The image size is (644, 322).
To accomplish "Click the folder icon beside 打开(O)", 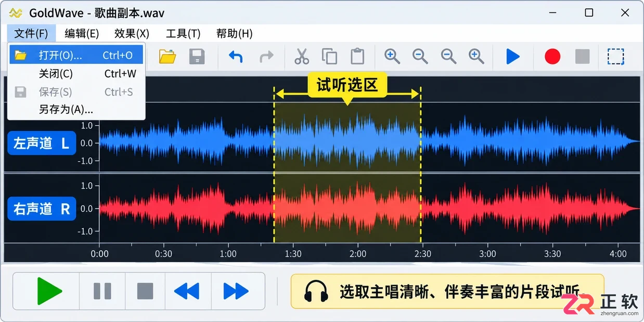I will pyautogui.click(x=21, y=55).
